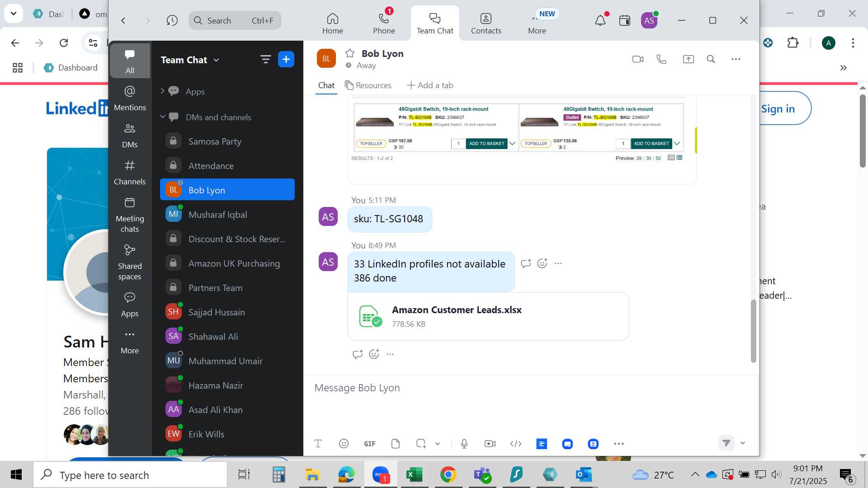Open notifications bell in Zoom

[x=600, y=20]
